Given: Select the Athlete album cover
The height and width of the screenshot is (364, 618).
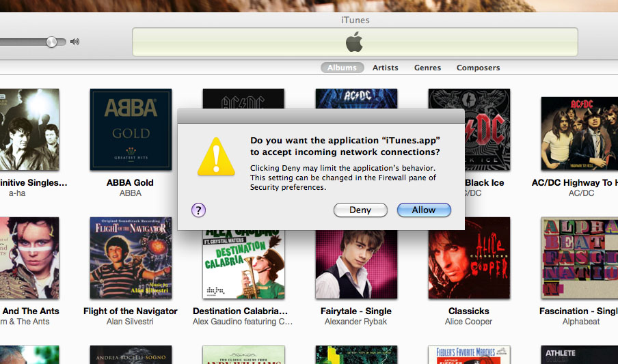Looking at the screenshot, I should [x=580, y=355].
